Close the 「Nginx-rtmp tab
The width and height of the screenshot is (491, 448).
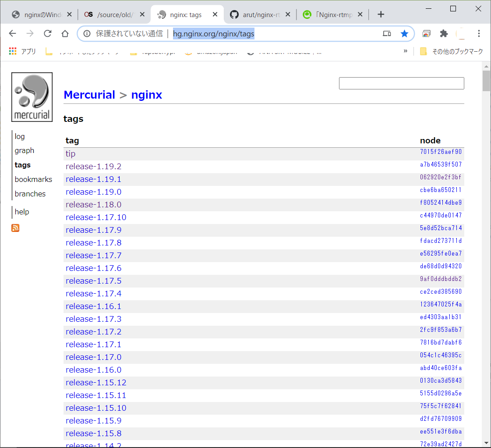click(x=360, y=14)
